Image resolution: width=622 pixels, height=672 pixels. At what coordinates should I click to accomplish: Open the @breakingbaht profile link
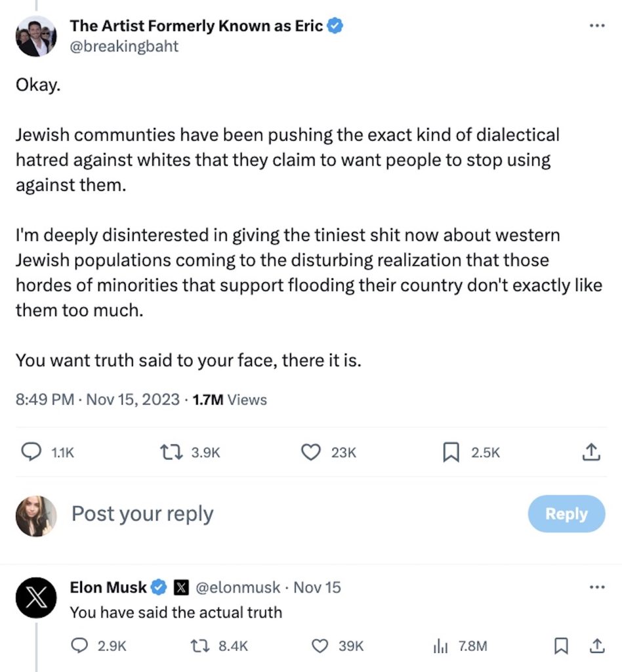point(125,46)
